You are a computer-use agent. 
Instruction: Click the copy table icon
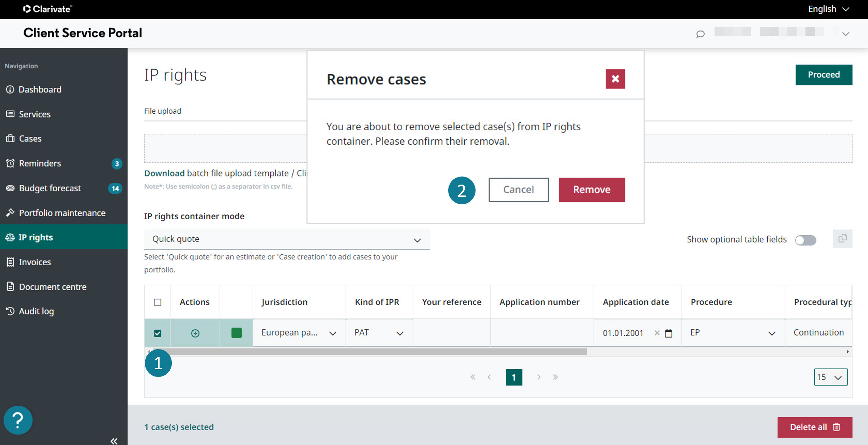842,239
